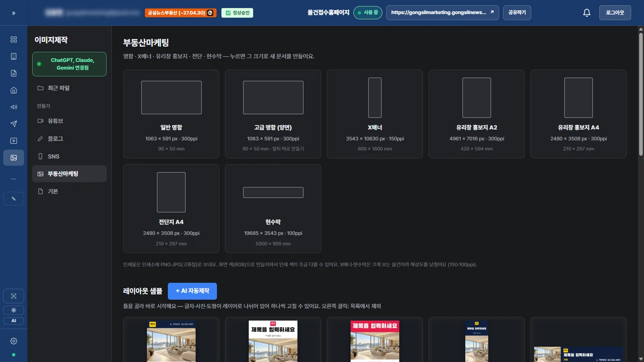The width and height of the screenshot is (644, 362).
Task: Click the 로그아웃 button
Action: click(615, 13)
